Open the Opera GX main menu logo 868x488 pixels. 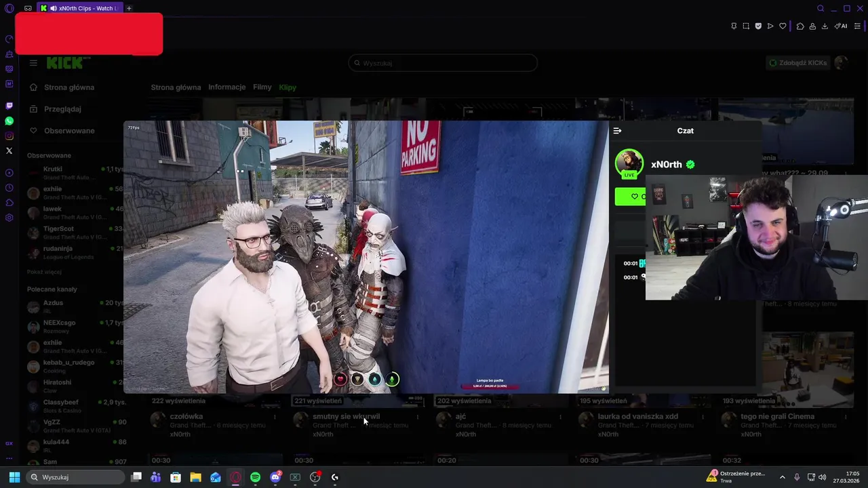click(x=9, y=8)
